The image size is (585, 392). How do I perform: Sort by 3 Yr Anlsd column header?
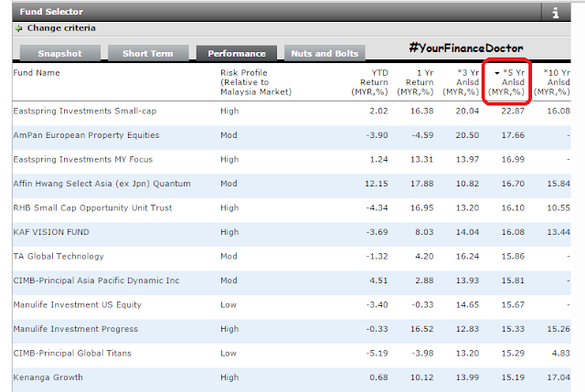461,82
